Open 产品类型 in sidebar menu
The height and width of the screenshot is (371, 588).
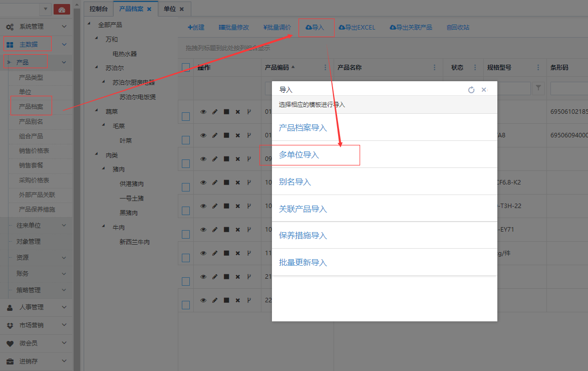(31, 78)
